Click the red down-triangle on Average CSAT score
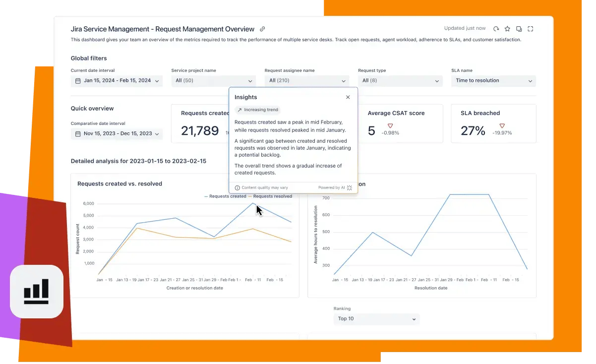 [390, 126]
